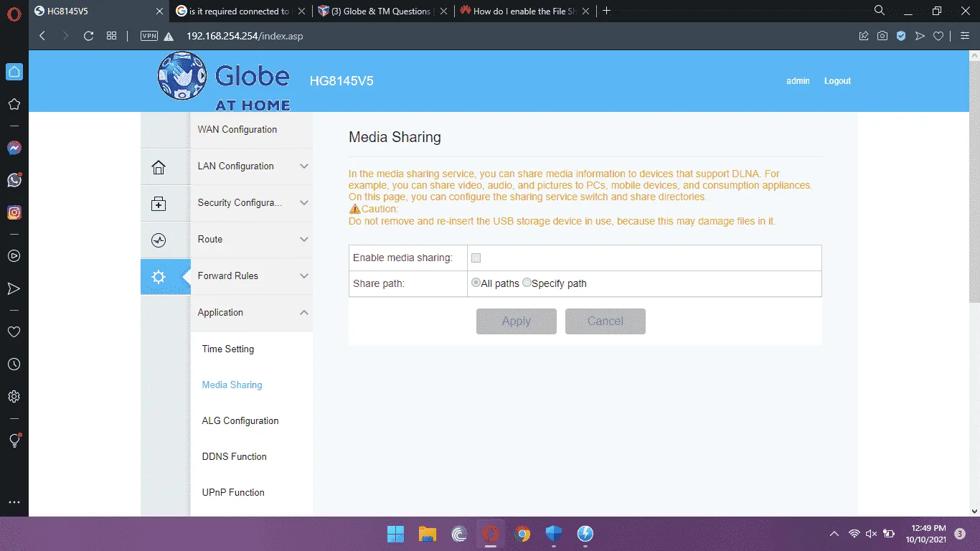Open the Bookmarks star in sidebar

click(14, 105)
